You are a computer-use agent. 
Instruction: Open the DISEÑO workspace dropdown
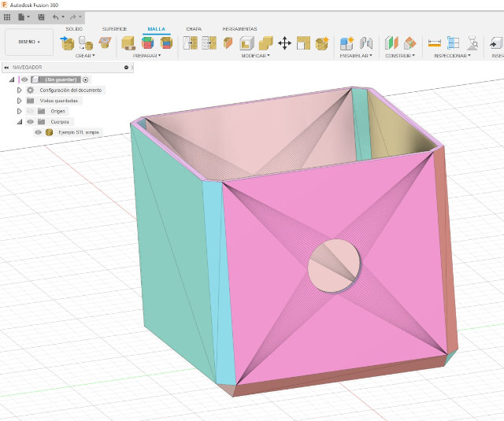pyautogui.click(x=29, y=42)
